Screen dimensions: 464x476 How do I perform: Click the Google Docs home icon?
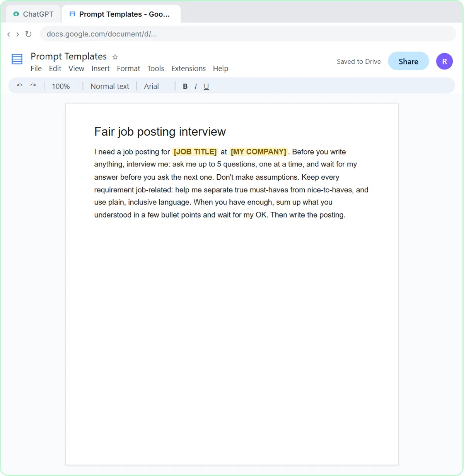point(17,59)
